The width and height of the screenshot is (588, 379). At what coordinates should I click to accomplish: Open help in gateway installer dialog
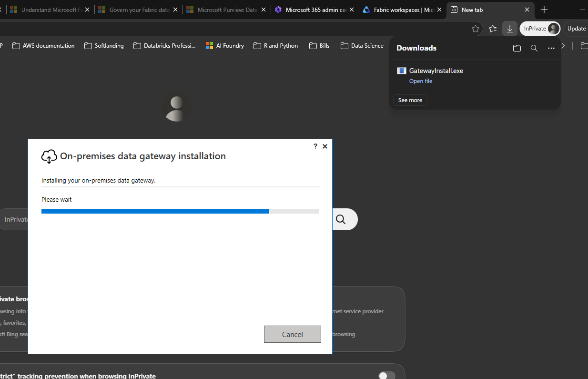tap(315, 146)
